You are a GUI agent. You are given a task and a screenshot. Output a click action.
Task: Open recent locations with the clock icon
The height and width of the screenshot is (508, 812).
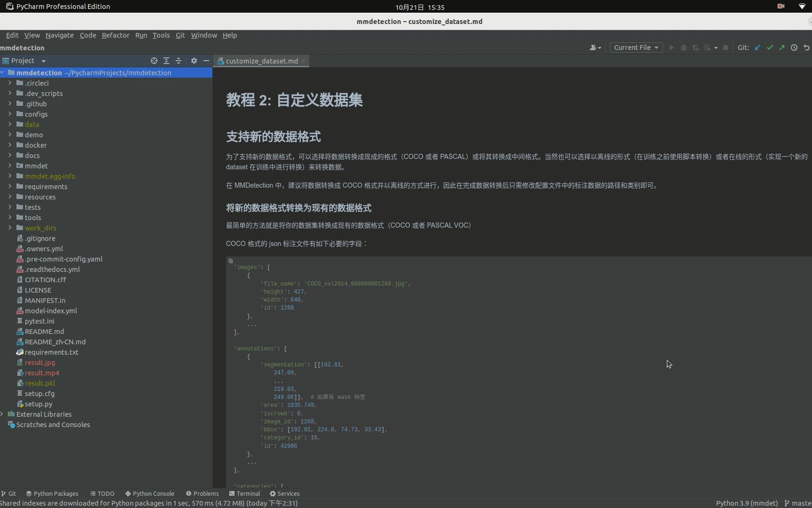[794, 48]
